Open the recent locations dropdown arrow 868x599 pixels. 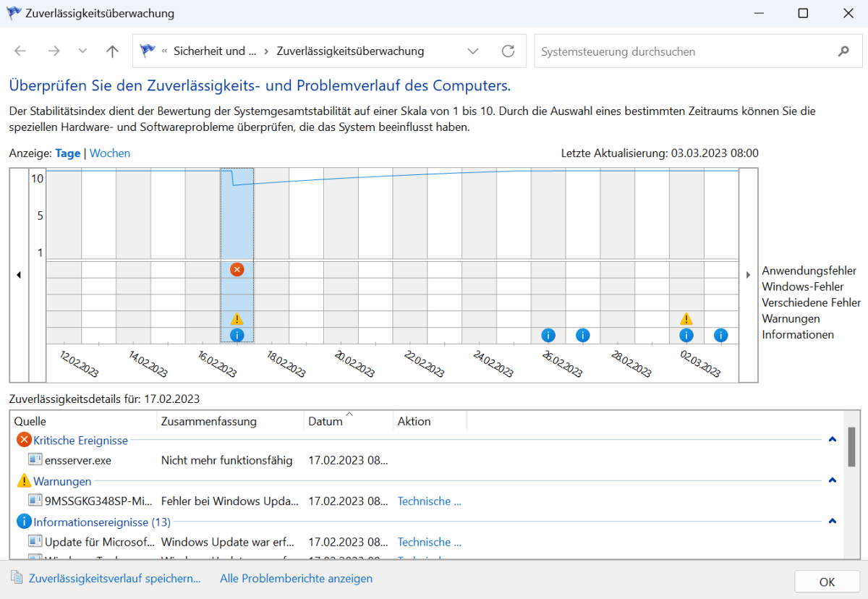[82, 51]
